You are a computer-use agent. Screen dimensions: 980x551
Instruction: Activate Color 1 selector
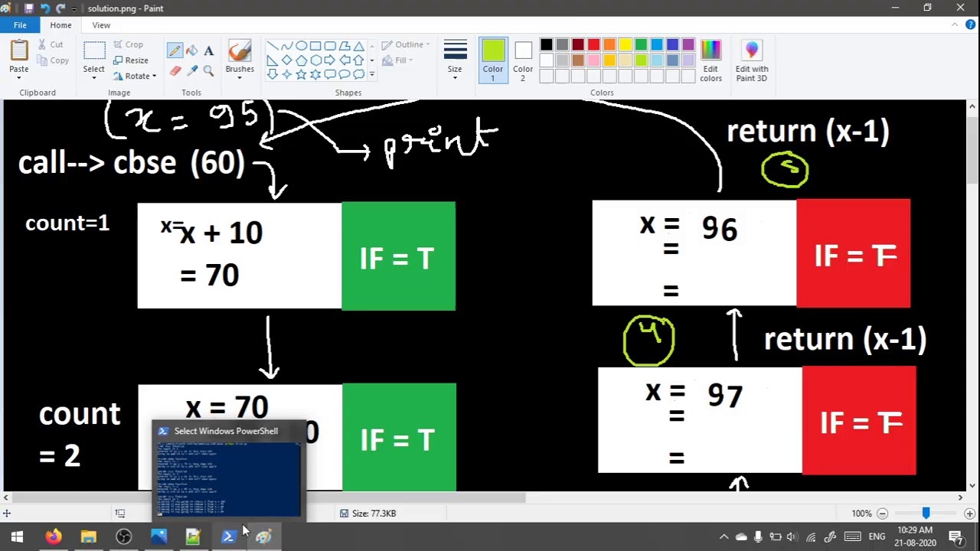[493, 60]
